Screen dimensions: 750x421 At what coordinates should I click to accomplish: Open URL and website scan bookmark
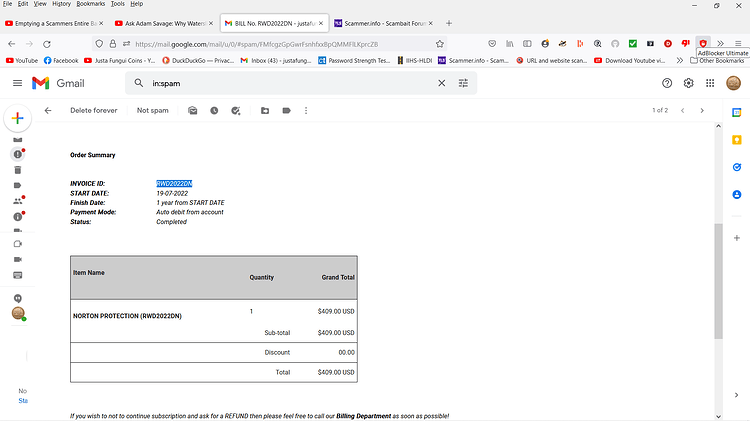coord(552,61)
